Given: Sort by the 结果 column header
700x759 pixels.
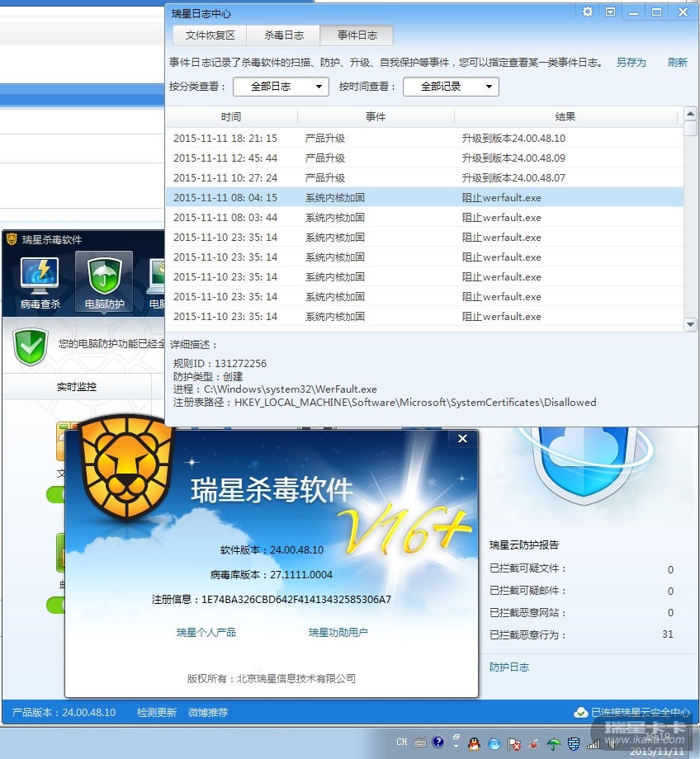Looking at the screenshot, I should pyautogui.click(x=565, y=116).
